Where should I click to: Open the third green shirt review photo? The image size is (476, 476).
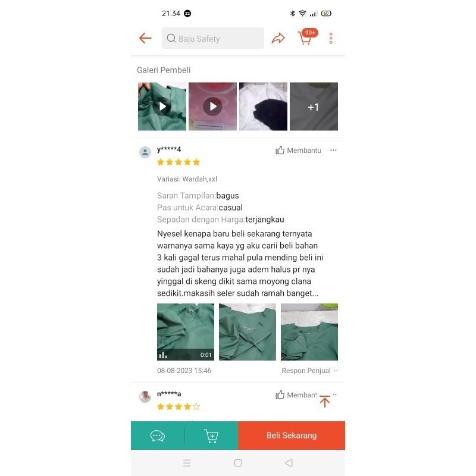(309, 332)
